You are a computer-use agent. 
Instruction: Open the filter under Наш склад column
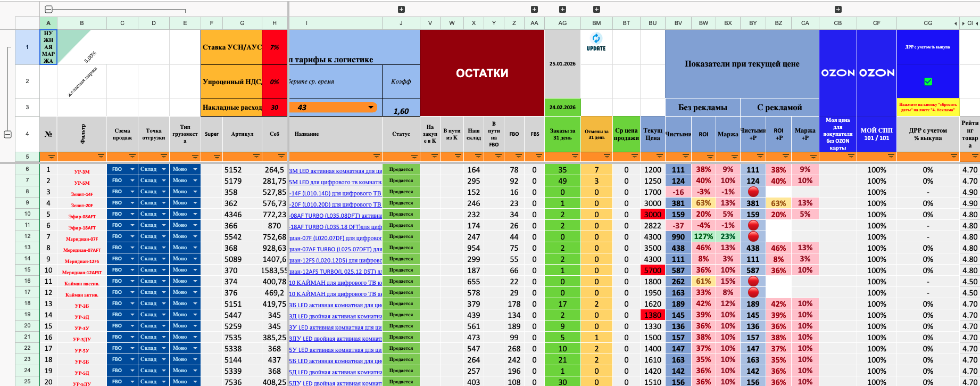pos(478,157)
